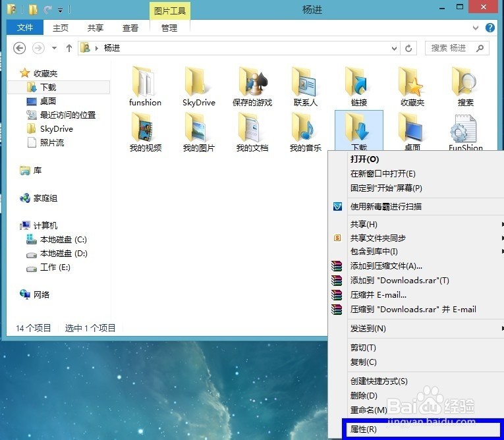
Task: Switch to the 主页 ribbon tab
Action: point(61,28)
